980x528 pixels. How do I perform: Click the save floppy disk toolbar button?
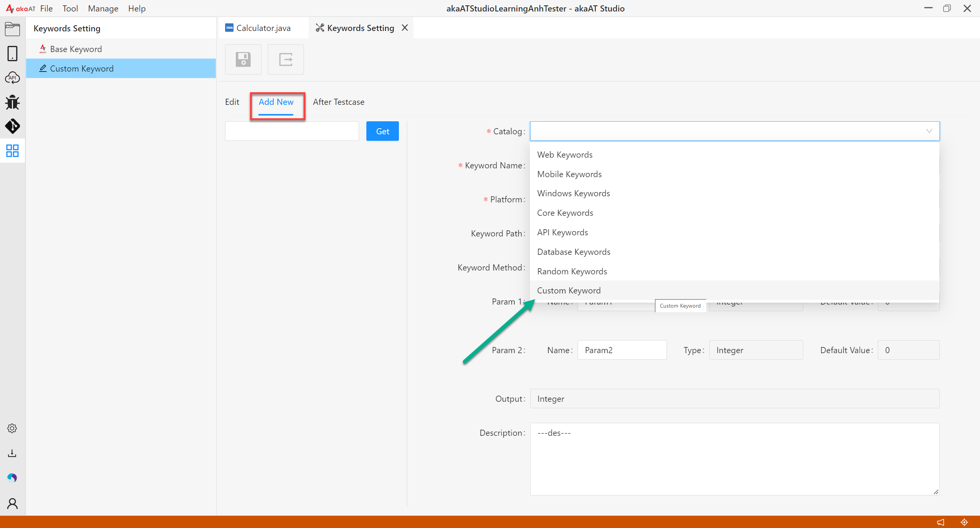coord(243,59)
